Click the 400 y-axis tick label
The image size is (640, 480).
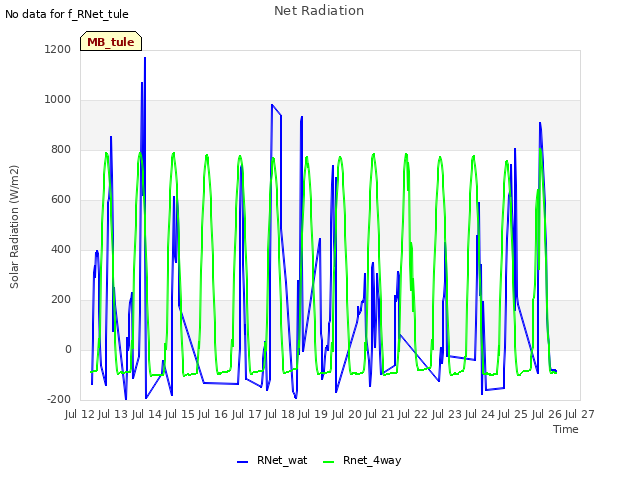(x=61, y=249)
